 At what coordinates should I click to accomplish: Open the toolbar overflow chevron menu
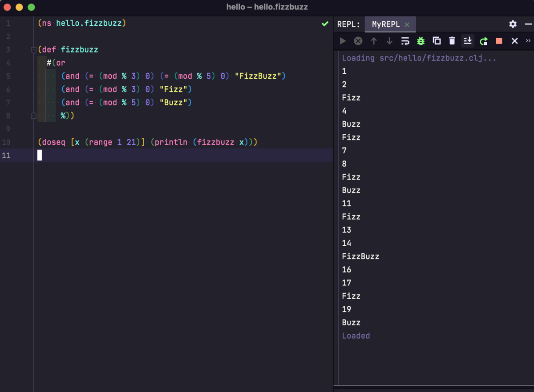point(529,41)
